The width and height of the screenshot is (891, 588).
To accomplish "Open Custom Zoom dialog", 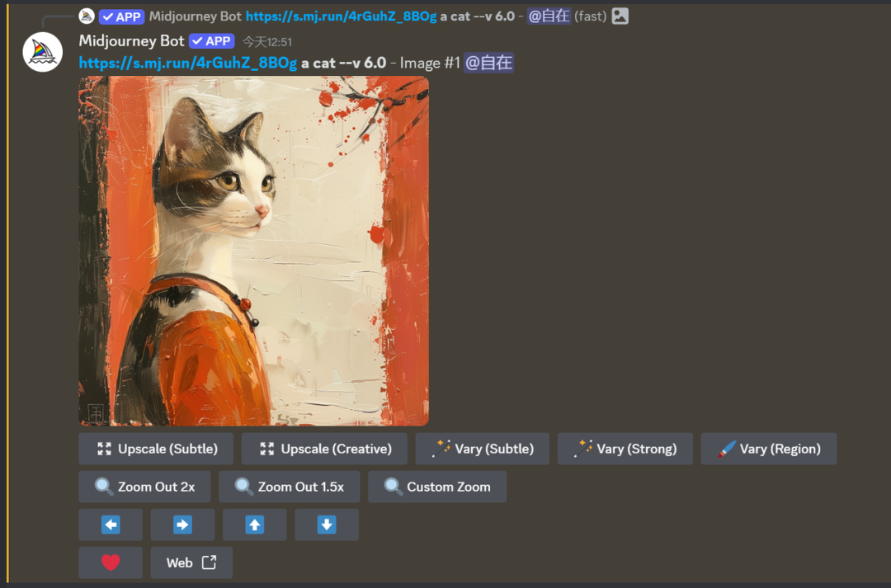I will click(437, 487).
